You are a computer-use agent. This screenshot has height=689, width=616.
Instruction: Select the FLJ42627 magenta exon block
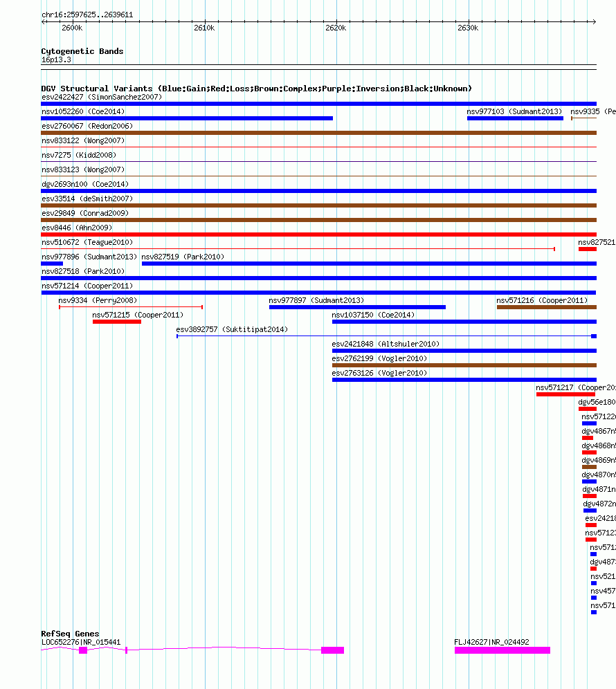(x=502, y=650)
